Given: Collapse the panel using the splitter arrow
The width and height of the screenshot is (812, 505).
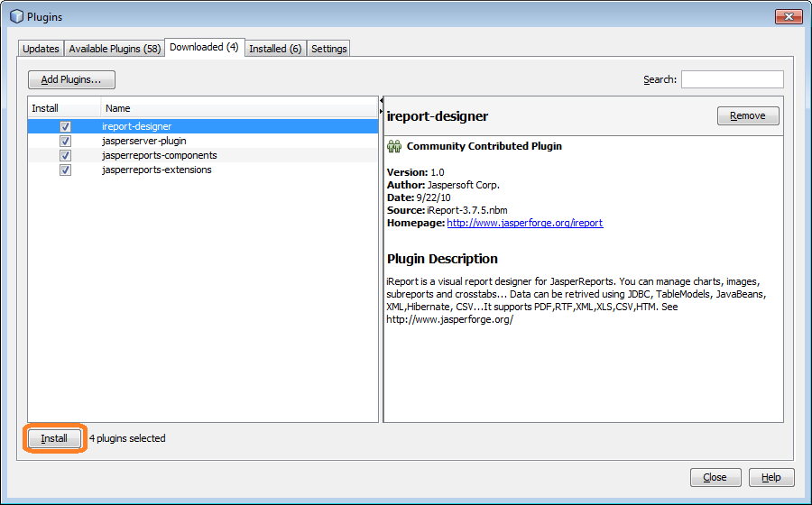Looking at the screenshot, I should pyautogui.click(x=381, y=101).
